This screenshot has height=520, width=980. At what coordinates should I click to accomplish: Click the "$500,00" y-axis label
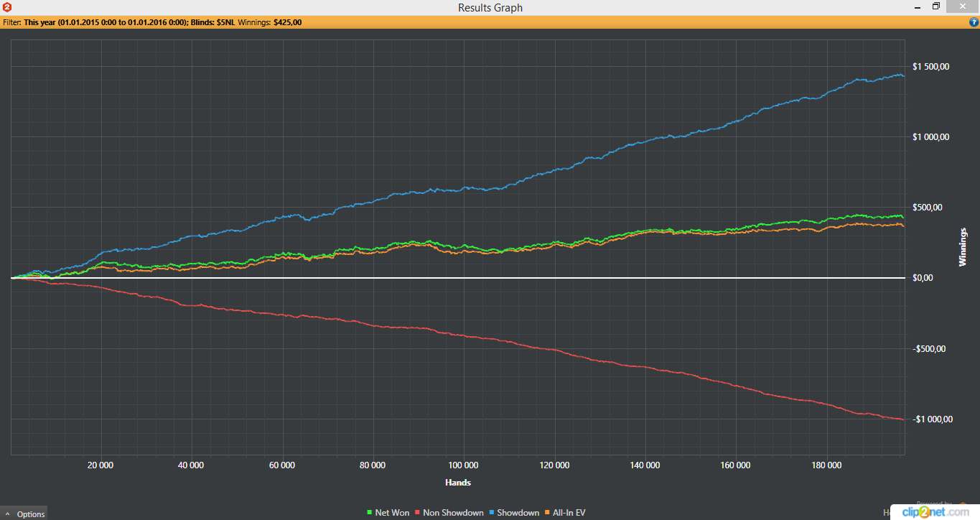click(x=927, y=208)
